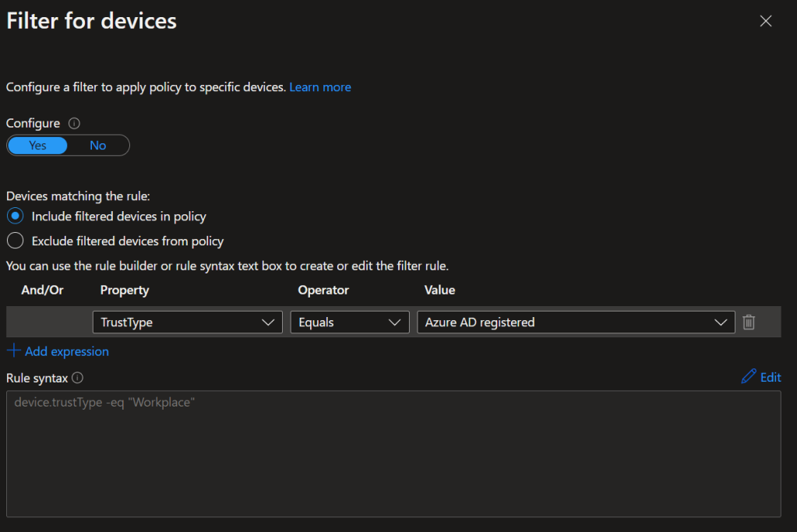Image resolution: width=797 pixels, height=532 pixels.
Task: Click the chevron arrow on the Value dropdown
Action: pyautogui.click(x=721, y=322)
